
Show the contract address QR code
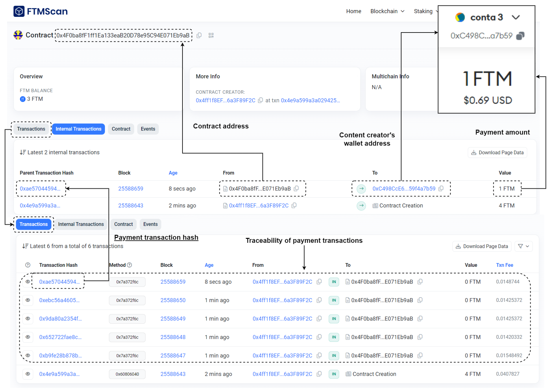click(211, 35)
